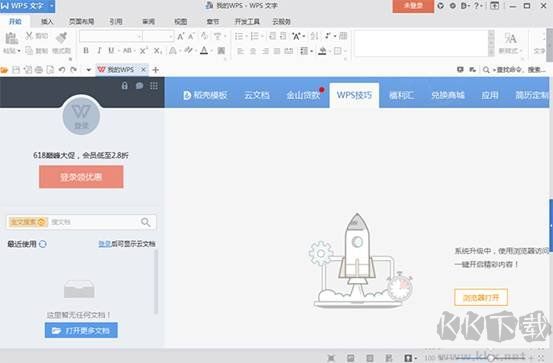The height and width of the screenshot is (363, 553).
Task: Toggle align left for paragraph
Action: 241,52
